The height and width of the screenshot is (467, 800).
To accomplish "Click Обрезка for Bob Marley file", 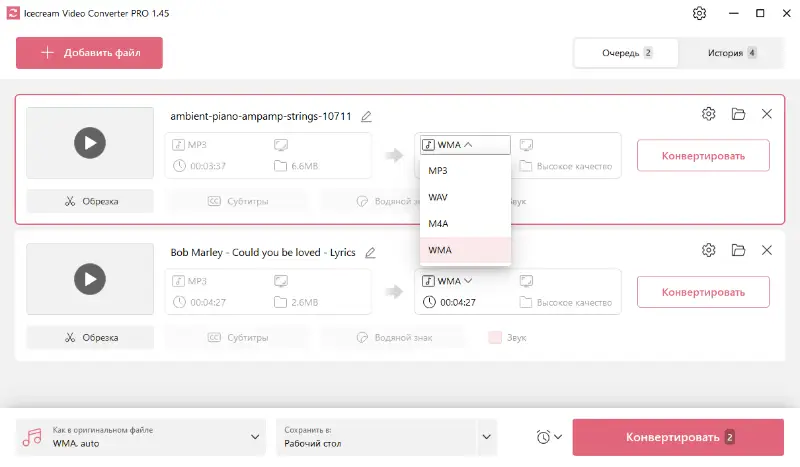I will [90, 337].
